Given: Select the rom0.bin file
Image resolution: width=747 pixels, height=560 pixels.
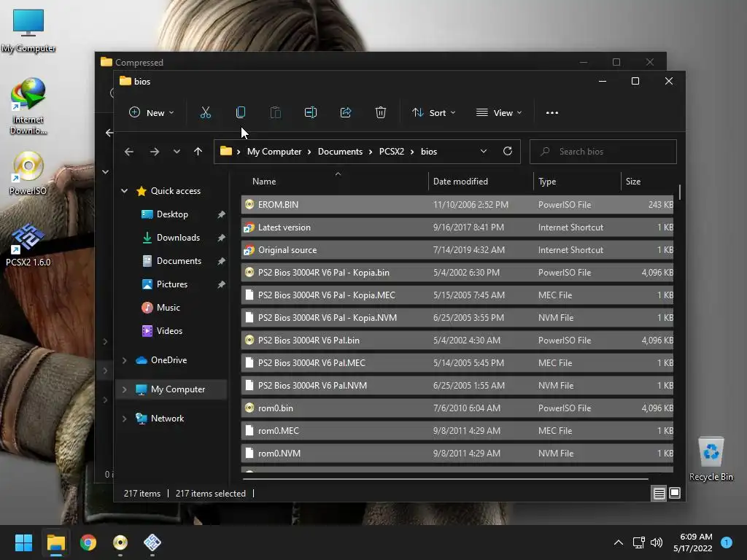Looking at the screenshot, I should (x=457, y=408).
